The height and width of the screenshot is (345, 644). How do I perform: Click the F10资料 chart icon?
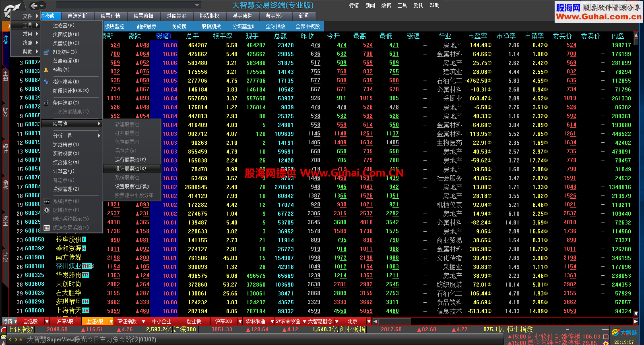46,52
